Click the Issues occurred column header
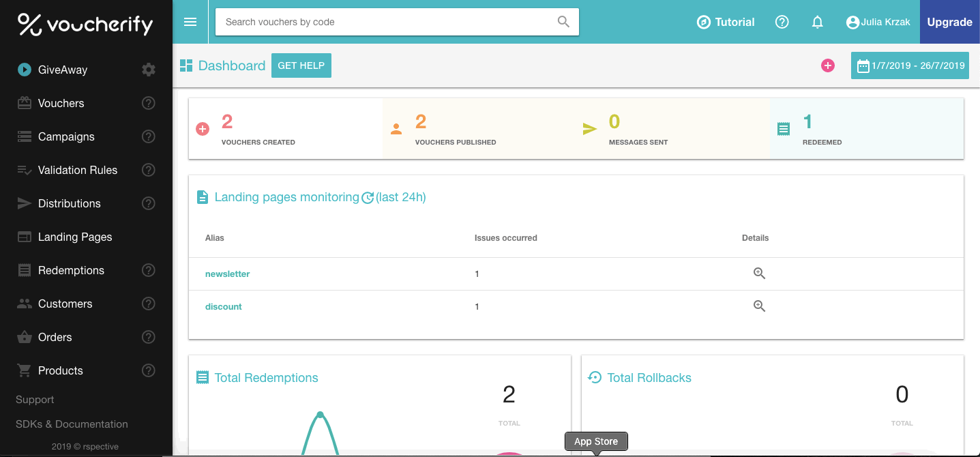This screenshot has width=980, height=457. click(x=506, y=238)
